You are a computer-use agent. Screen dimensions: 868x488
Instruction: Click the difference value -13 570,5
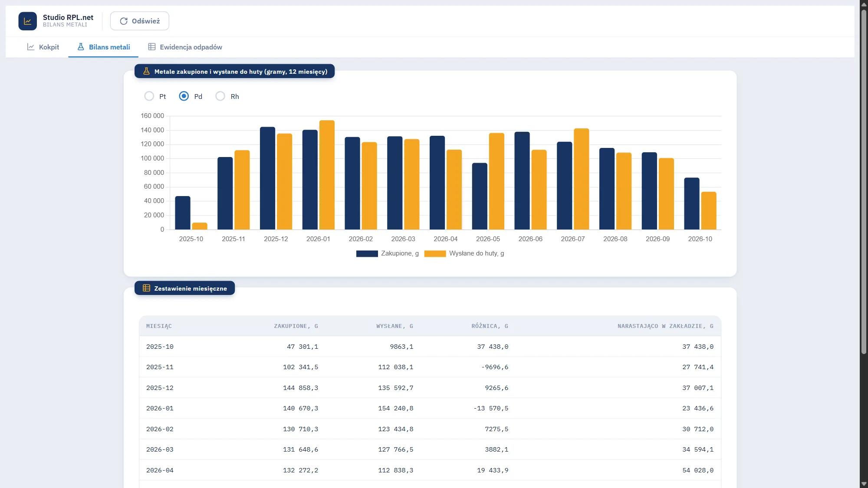(x=491, y=408)
